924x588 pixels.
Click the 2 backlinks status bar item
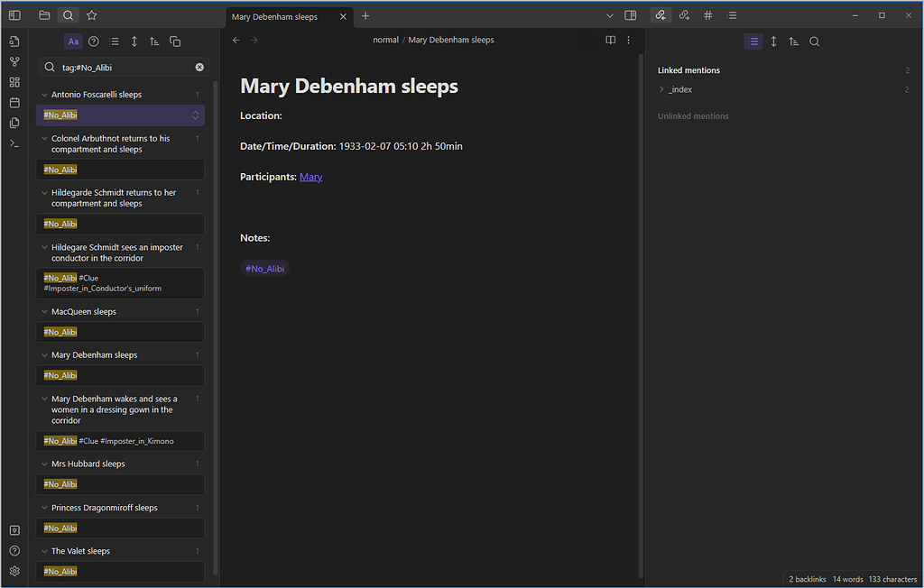(807, 579)
